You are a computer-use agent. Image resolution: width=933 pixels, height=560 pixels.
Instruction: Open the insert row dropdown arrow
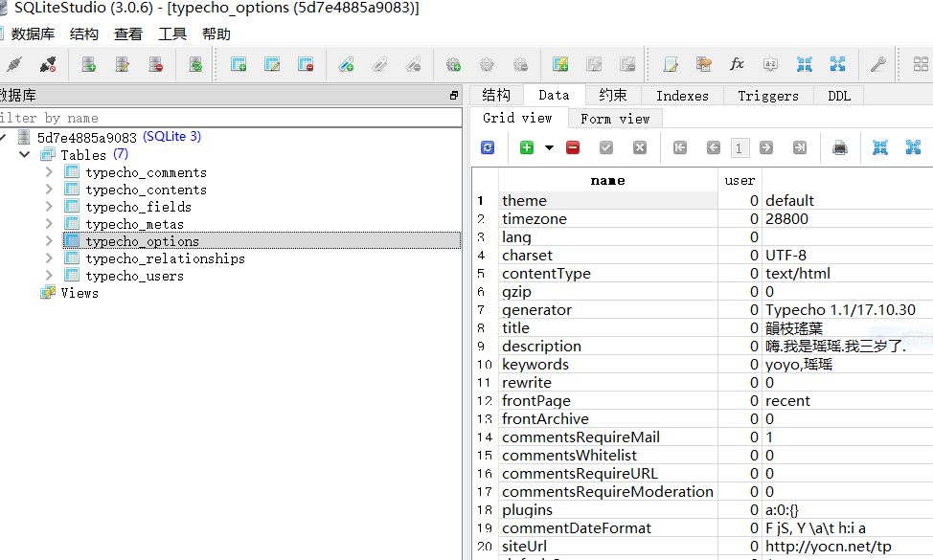coord(549,147)
